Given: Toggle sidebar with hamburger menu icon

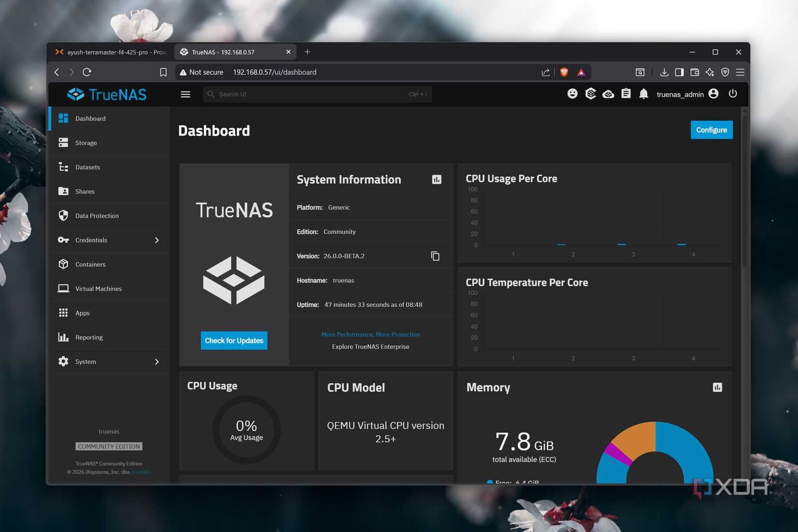Looking at the screenshot, I should click(186, 94).
